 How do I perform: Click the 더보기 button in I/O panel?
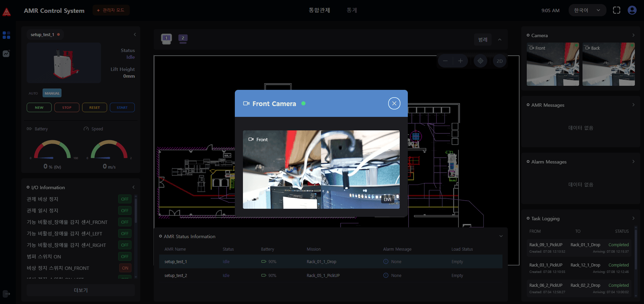(x=81, y=290)
